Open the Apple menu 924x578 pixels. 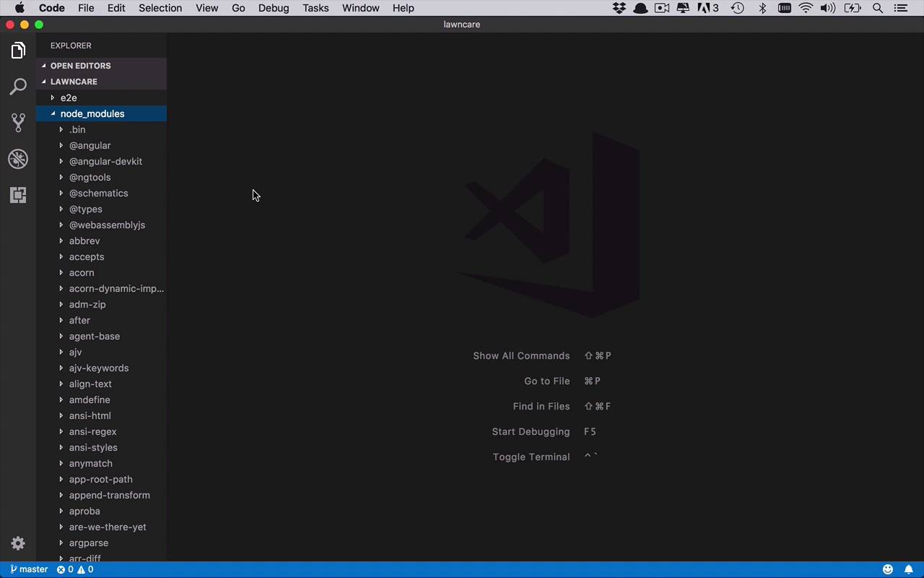(x=19, y=8)
